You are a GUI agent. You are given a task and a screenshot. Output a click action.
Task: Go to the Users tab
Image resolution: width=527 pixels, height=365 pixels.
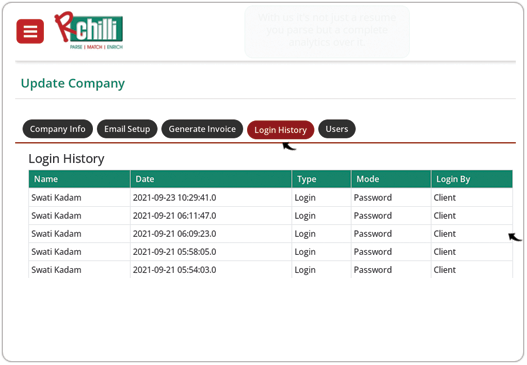pyautogui.click(x=337, y=129)
